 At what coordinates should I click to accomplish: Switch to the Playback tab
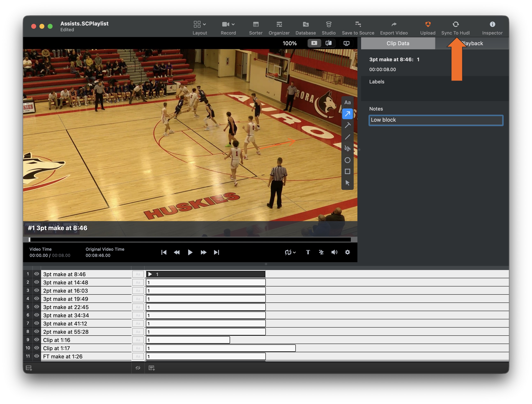472,43
